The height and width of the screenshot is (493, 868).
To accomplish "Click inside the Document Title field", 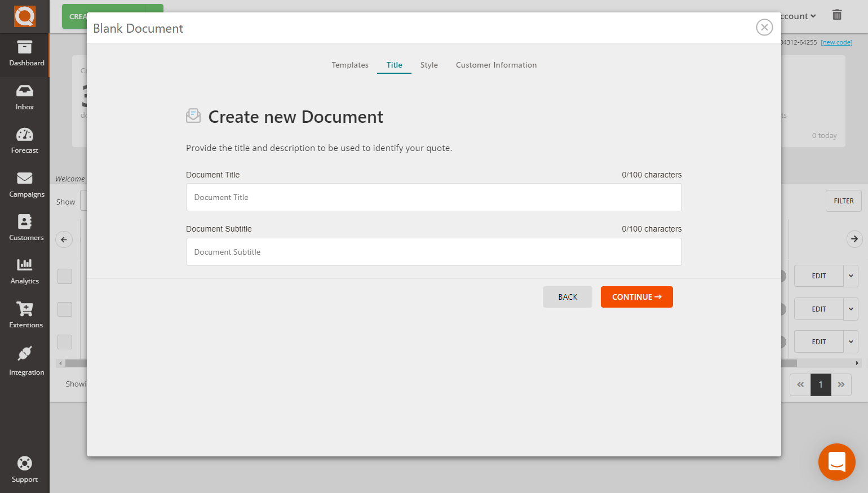I will (434, 197).
